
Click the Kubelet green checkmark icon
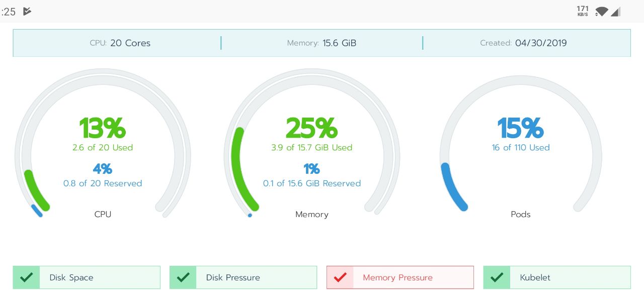[x=497, y=277]
